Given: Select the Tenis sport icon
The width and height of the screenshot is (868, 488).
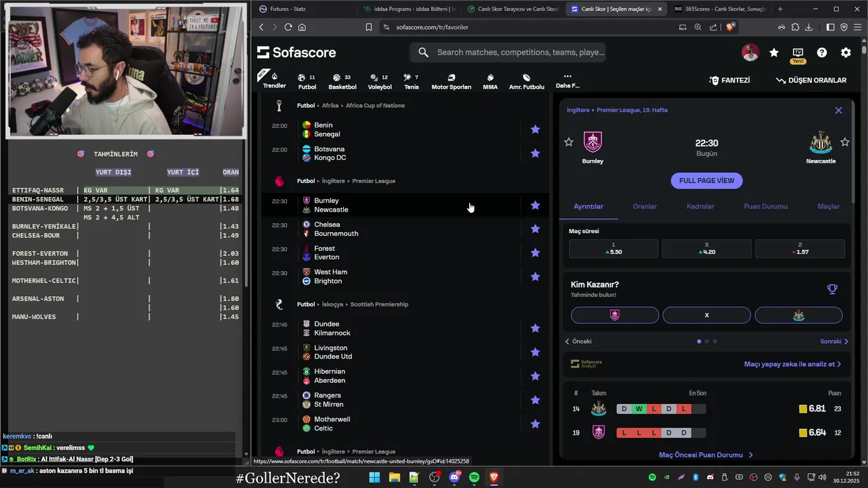Looking at the screenshot, I should 411,81.
